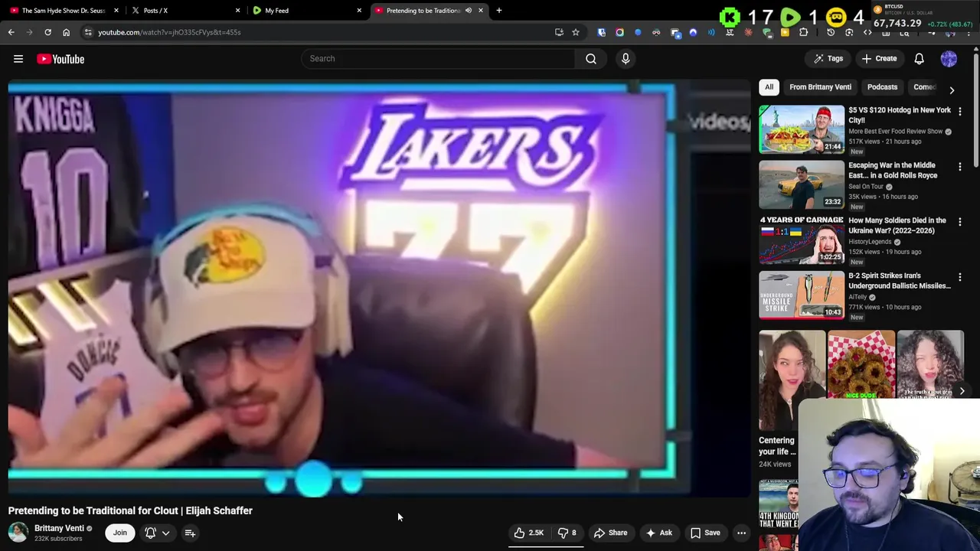Open $5 VS $120 Hotdog video thumbnail
Image resolution: width=980 pixels, height=551 pixels.
click(x=802, y=129)
